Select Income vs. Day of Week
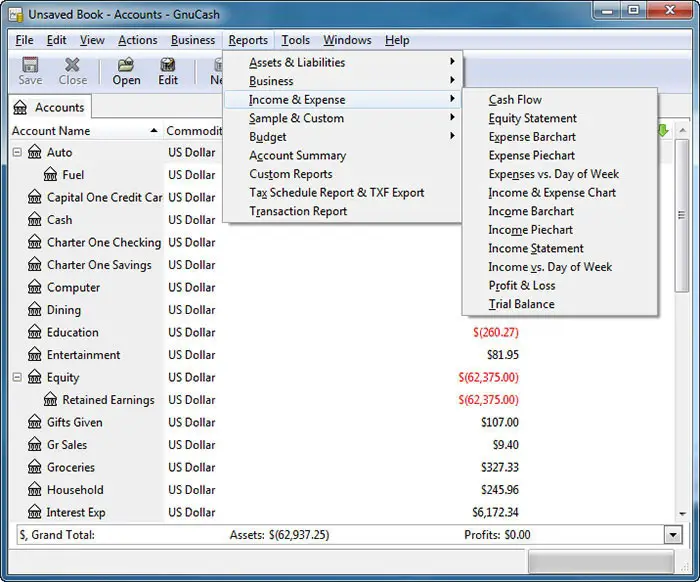The width and height of the screenshot is (700, 582). (x=560, y=267)
